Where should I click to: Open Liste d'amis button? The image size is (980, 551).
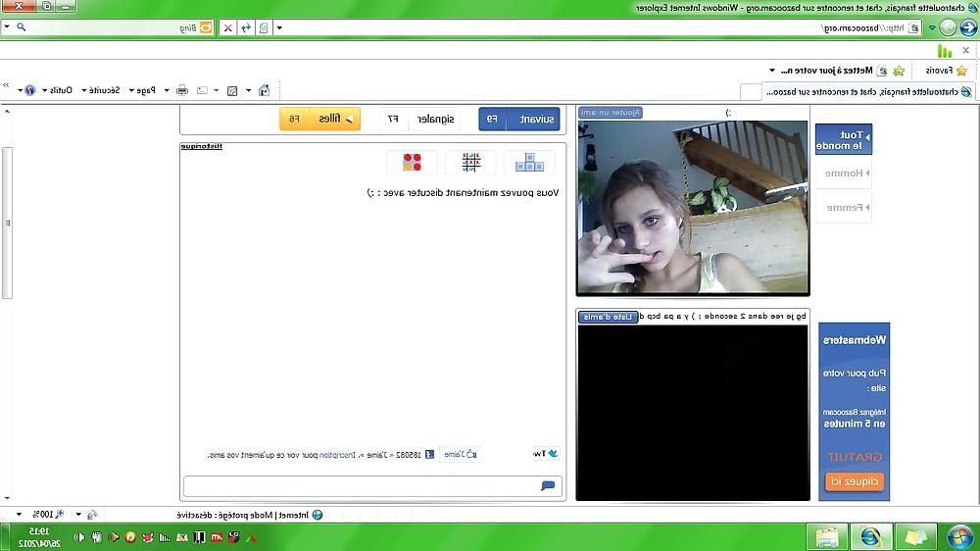pos(609,317)
